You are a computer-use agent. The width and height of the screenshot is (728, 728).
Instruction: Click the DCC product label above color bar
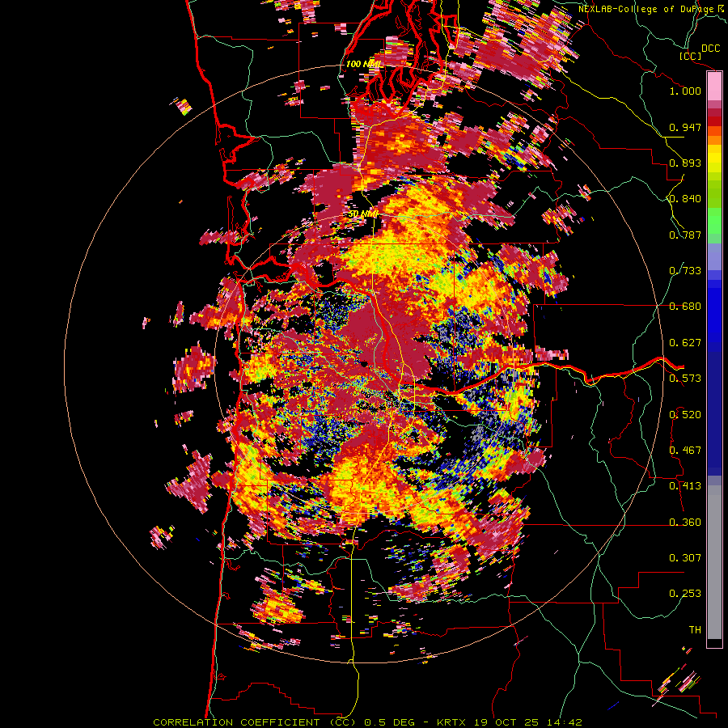pos(710,49)
